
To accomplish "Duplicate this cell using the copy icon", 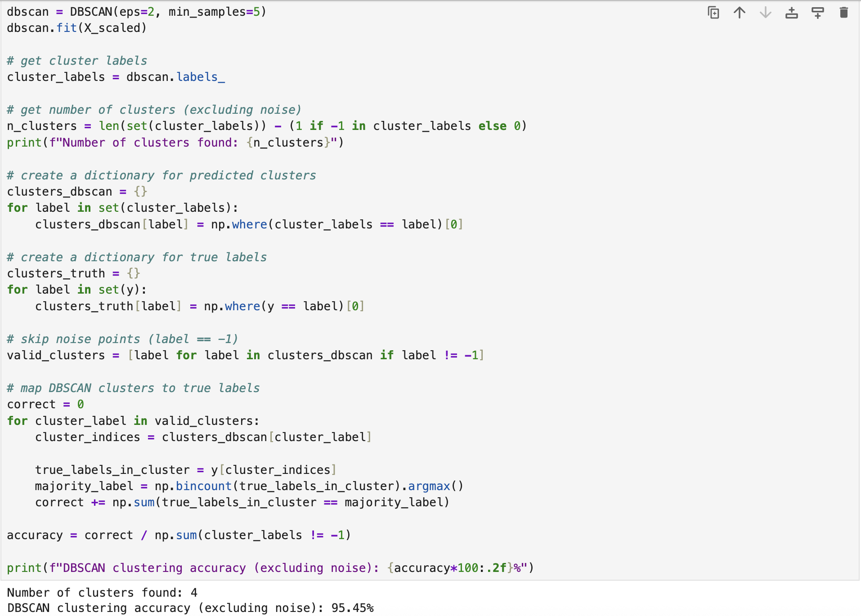I will pos(713,13).
